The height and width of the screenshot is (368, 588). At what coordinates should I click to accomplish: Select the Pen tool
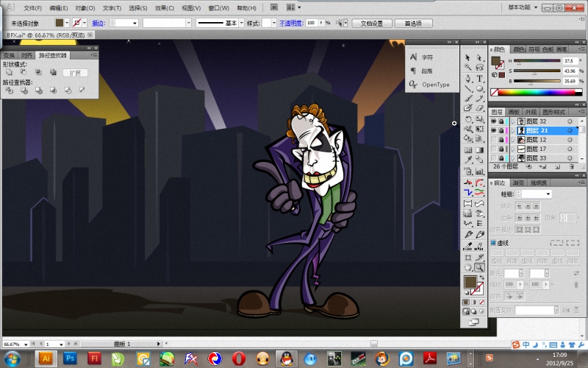[x=467, y=79]
